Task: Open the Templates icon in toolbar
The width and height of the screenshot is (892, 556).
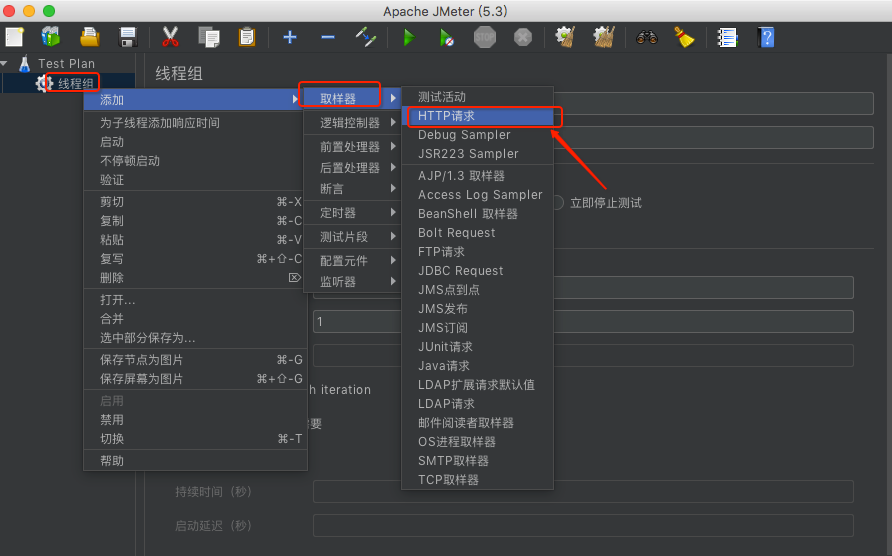Action: click(51, 37)
